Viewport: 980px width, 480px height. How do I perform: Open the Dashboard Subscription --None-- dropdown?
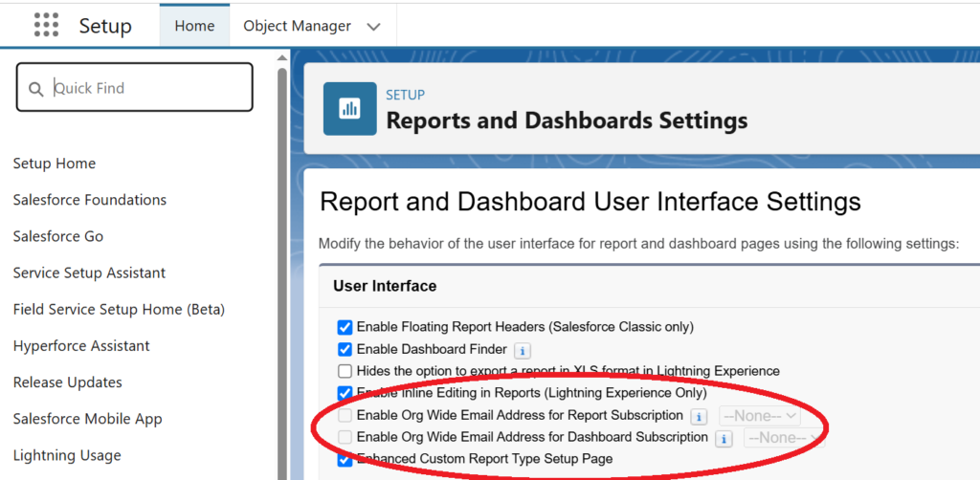point(784,438)
